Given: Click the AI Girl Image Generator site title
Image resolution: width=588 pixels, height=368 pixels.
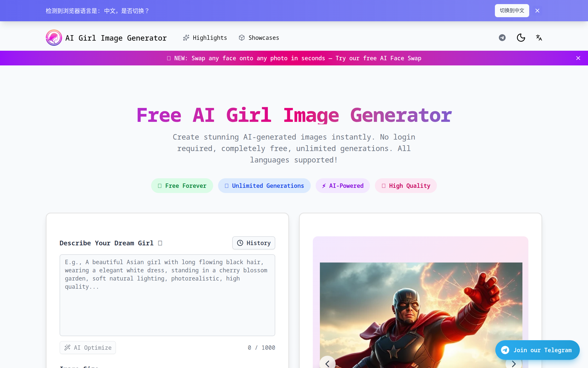Looking at the screenshot, I should click(x=116, y=38).
